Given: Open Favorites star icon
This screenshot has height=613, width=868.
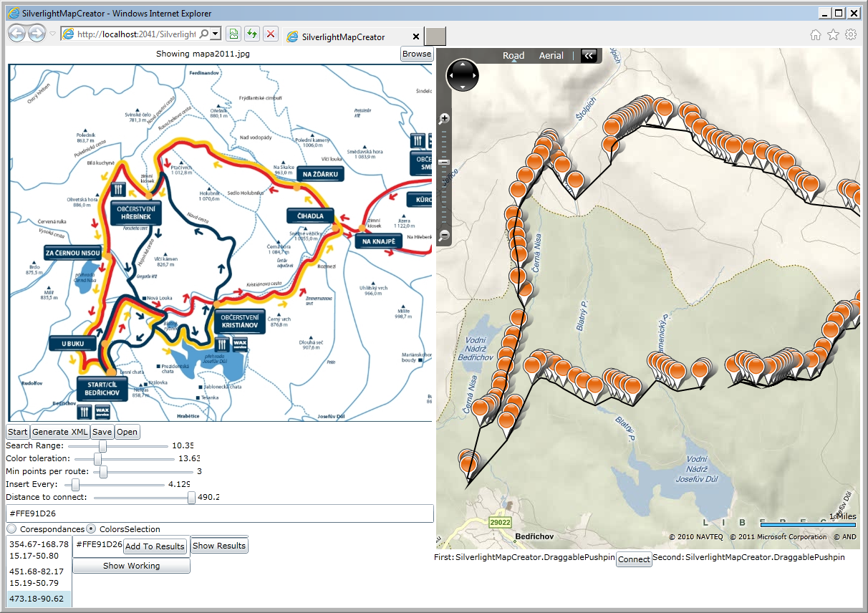Looking at the screenshot, I should pos(833,34).
